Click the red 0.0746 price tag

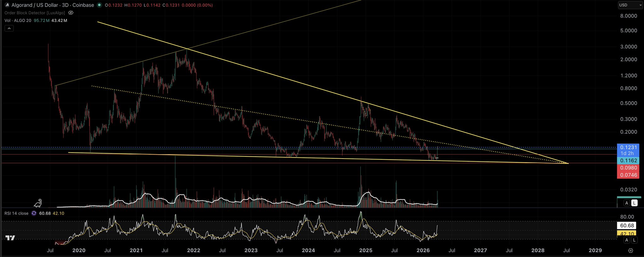pyautogui.click(x=629, y=175)
